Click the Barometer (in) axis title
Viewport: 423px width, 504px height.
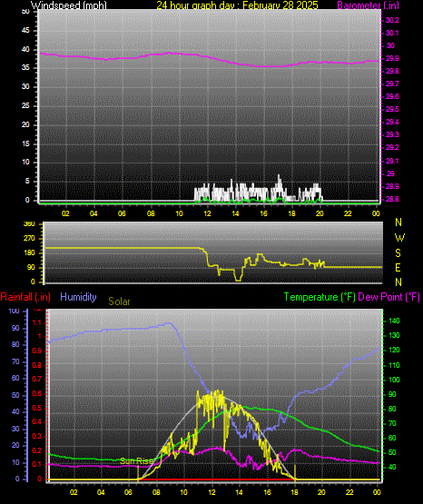pos(368,5)
